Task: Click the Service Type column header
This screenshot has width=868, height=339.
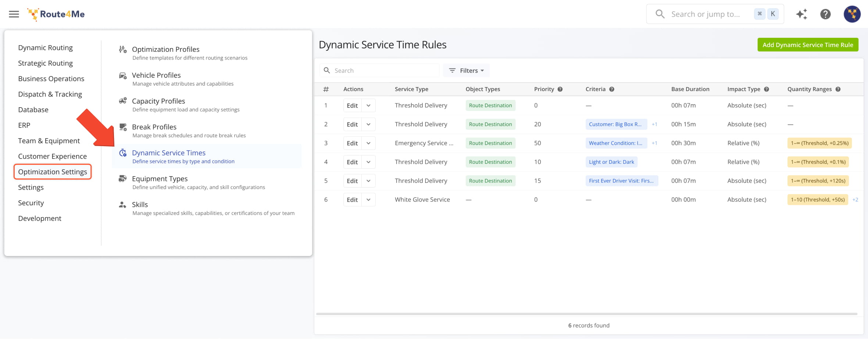Action: pos(411,89)
